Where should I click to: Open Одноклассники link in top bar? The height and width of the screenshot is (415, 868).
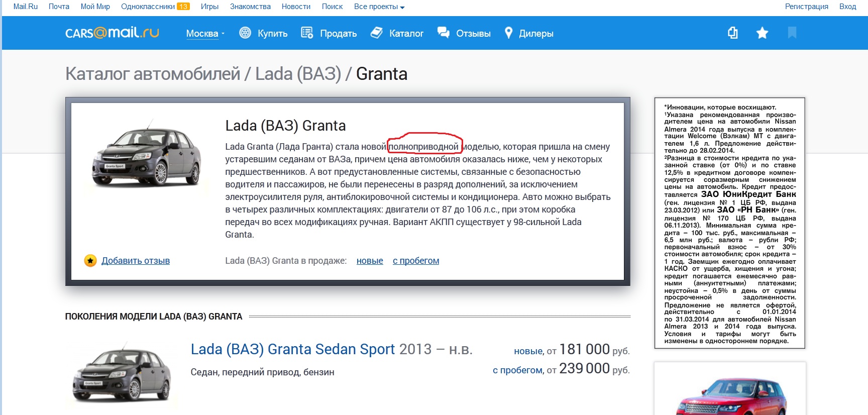tap(148, 7)
